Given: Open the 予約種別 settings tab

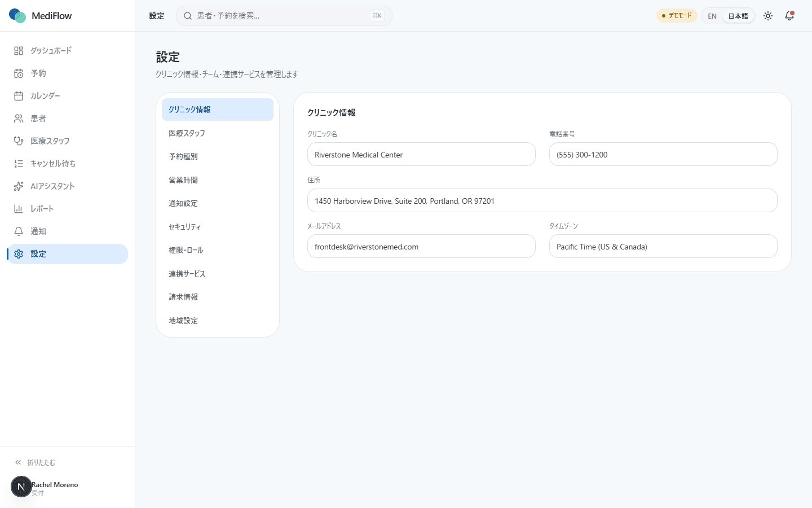Looking at the screenshot, I should click(x=218, y=156).
